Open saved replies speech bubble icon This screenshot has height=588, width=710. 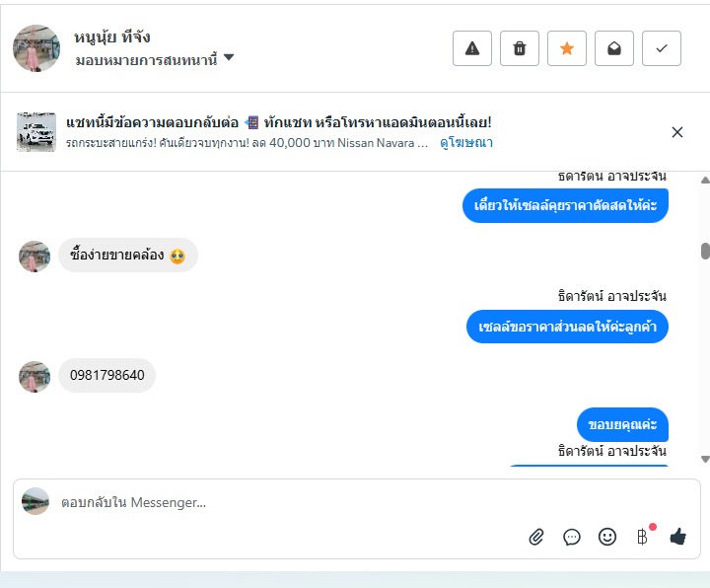[x=572, y=537]
